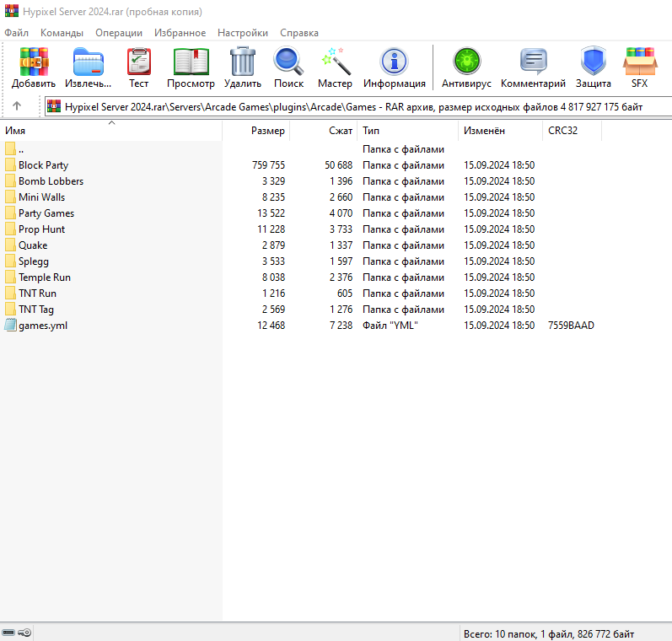The width and height of the screenshot is (672, 641).
Task: Click the Удалить trash can icon
Action: tap(243, 62)
